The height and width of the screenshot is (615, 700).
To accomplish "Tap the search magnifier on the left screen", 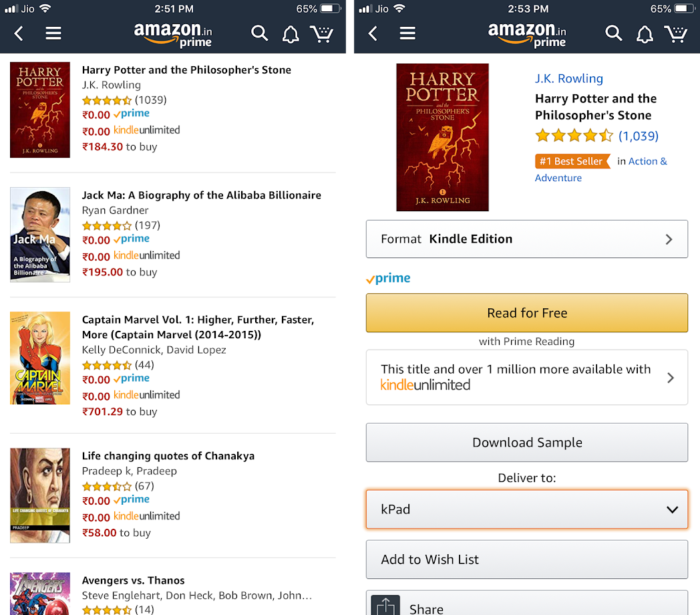I will coord(259,33).
